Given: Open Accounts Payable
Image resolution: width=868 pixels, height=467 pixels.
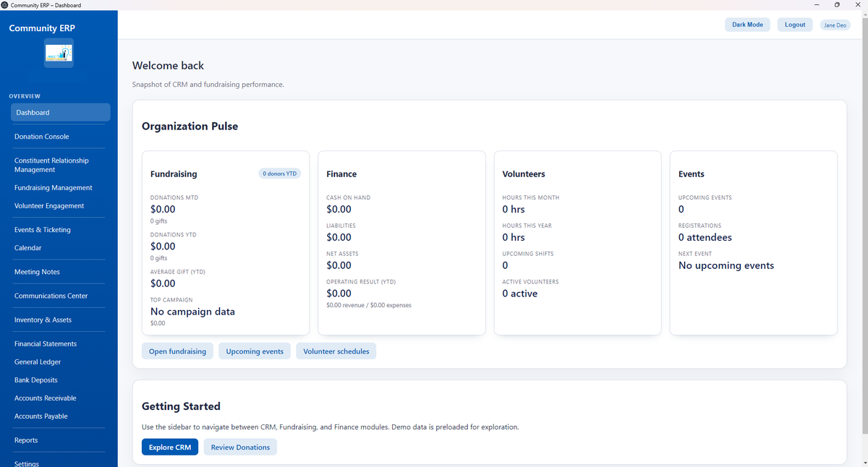Looking at the screenshot, I should pos(41,416).
